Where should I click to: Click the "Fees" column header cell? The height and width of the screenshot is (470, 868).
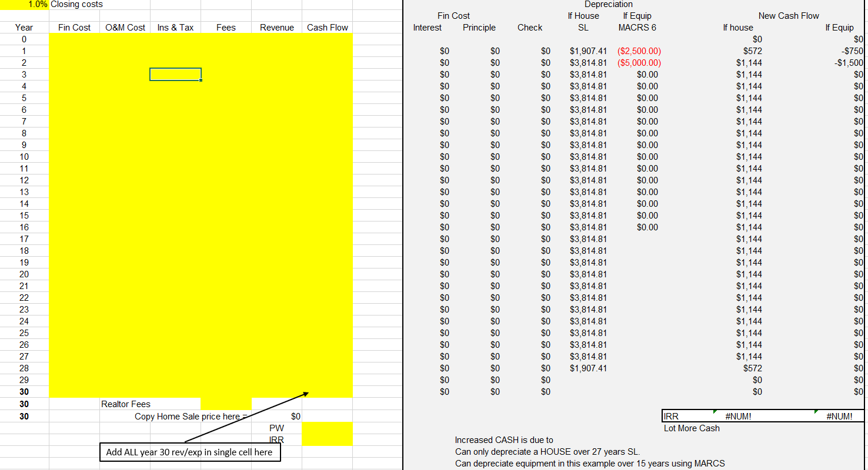pyautogui.click(x=226, y=27)
